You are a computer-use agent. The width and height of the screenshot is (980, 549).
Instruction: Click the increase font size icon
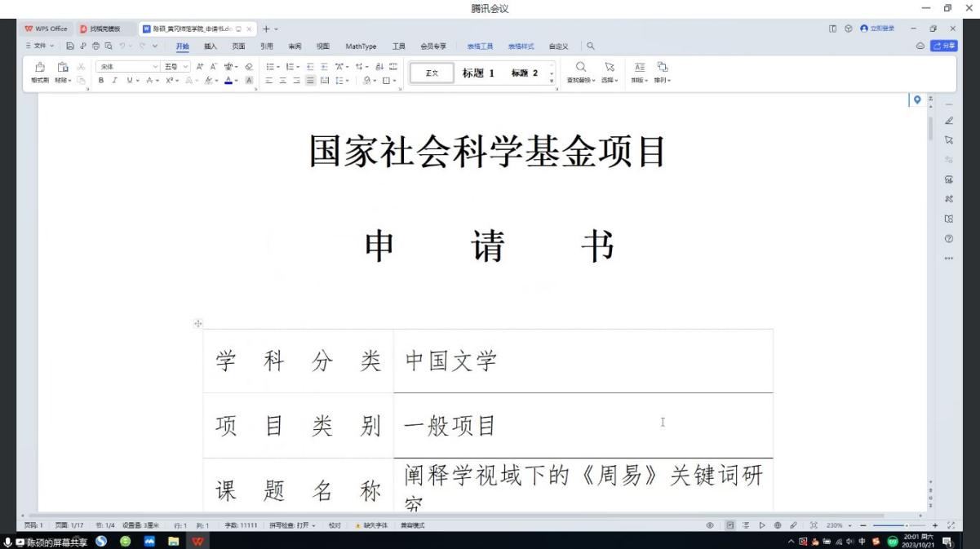pos(200,66)
